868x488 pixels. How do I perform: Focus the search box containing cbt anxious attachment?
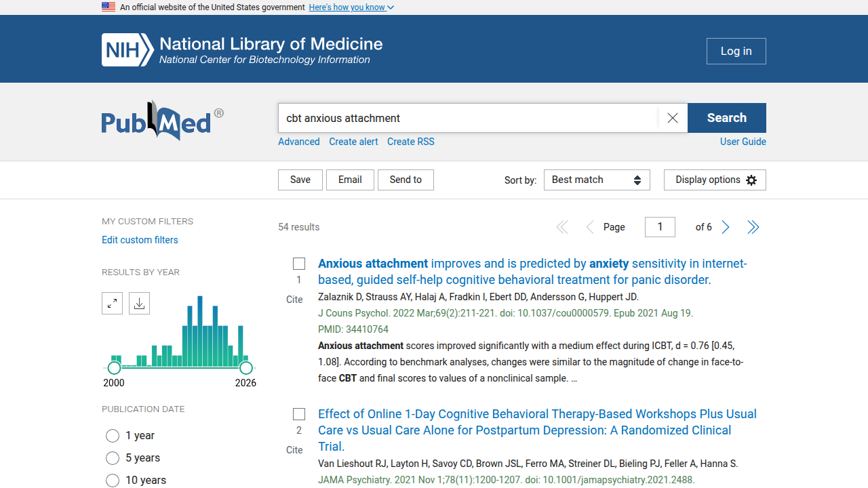tap(468, 118)
